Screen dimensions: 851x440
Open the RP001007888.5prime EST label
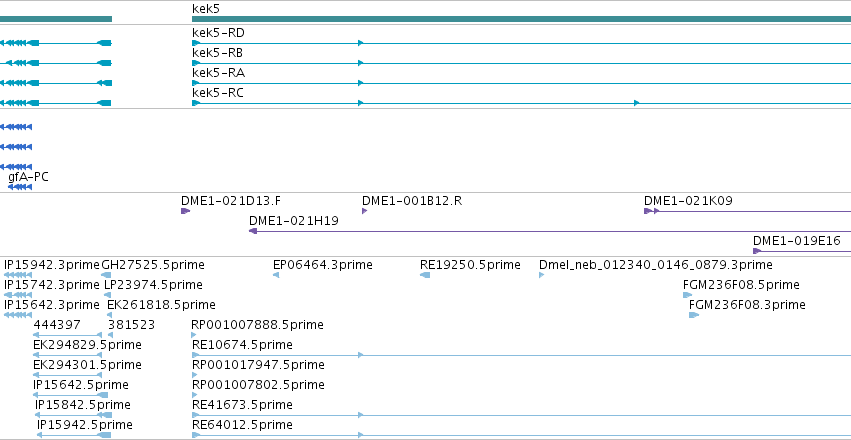pos(258,325)
